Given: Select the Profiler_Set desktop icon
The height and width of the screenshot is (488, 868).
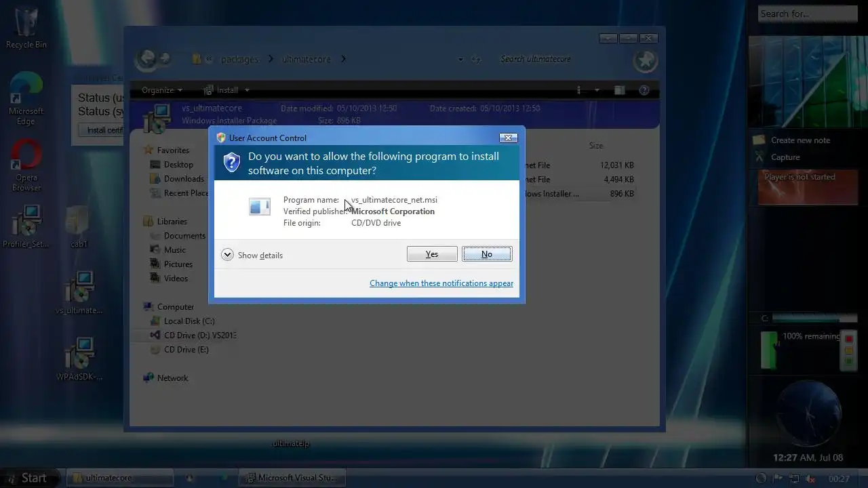Looking at the screenshot, I should tap(26, 226).
